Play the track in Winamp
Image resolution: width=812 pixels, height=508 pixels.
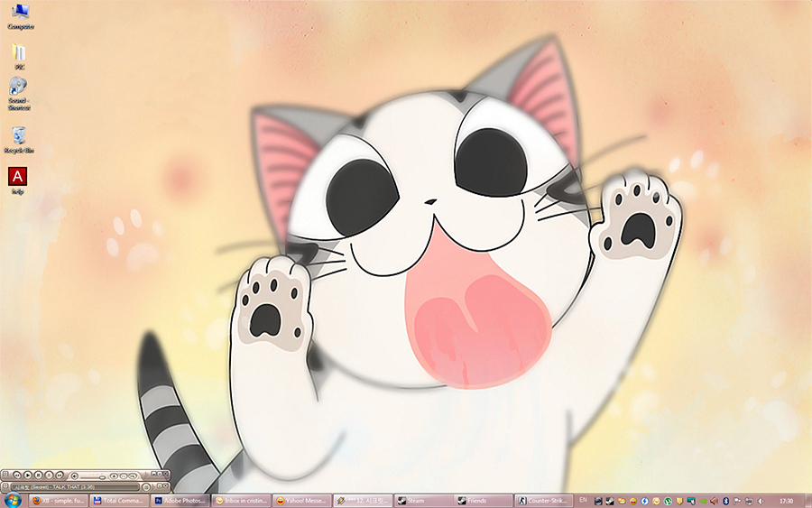pyautogui.click(x=28, y=475)
